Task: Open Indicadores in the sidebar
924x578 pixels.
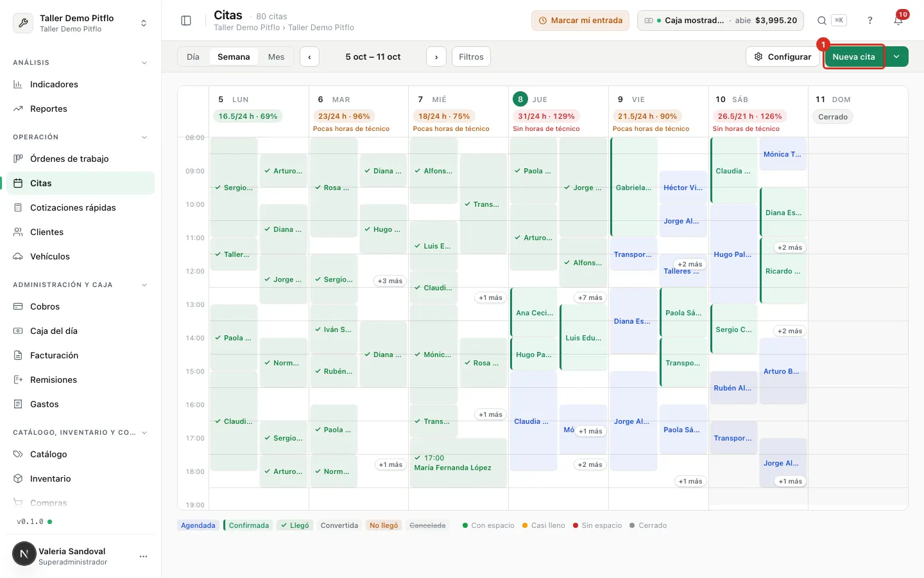Action: point(80,84)
